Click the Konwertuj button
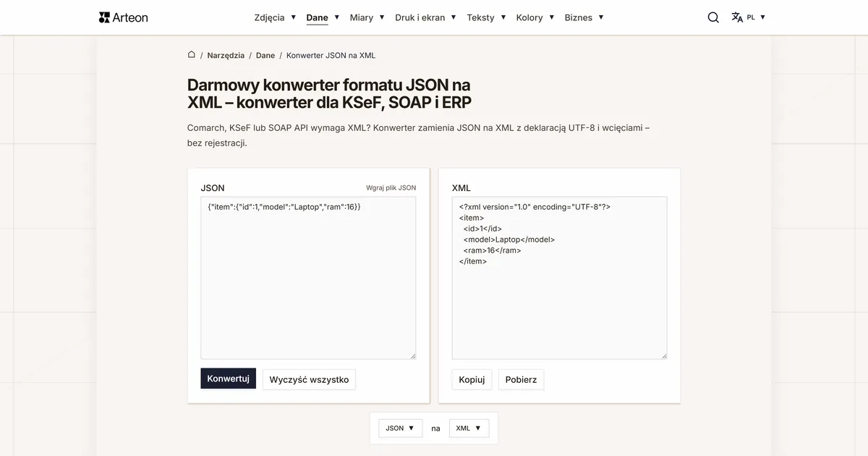This screenshot has height=456, width=868. 228,379
